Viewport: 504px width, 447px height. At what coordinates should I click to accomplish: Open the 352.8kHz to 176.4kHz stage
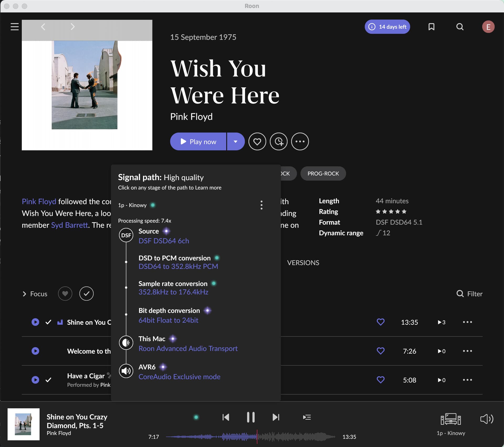tap(173, 292)
